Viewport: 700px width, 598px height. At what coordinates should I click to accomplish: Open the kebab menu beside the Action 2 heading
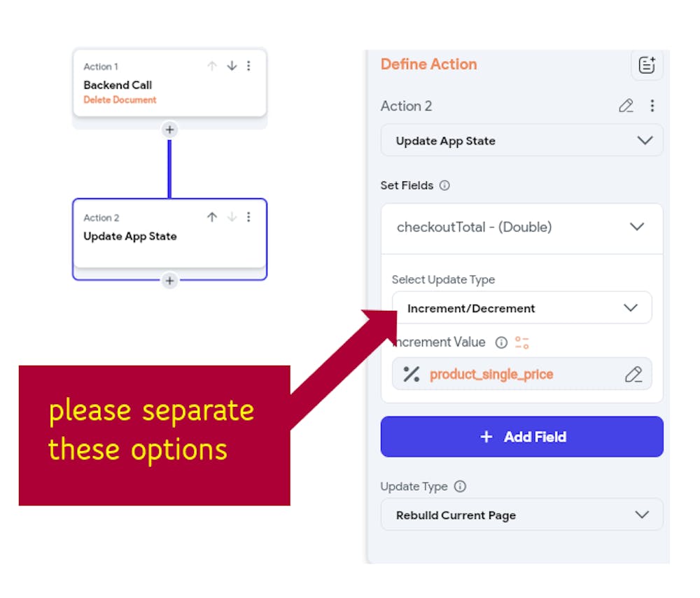tap(652, 105)
